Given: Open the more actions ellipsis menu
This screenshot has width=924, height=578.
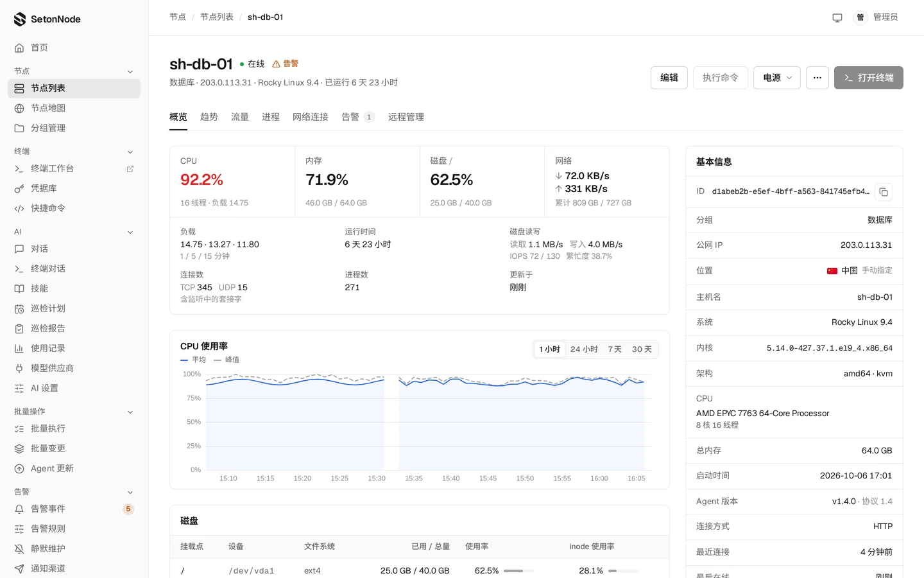Looking at the screenshot, I should pos(817,78).
